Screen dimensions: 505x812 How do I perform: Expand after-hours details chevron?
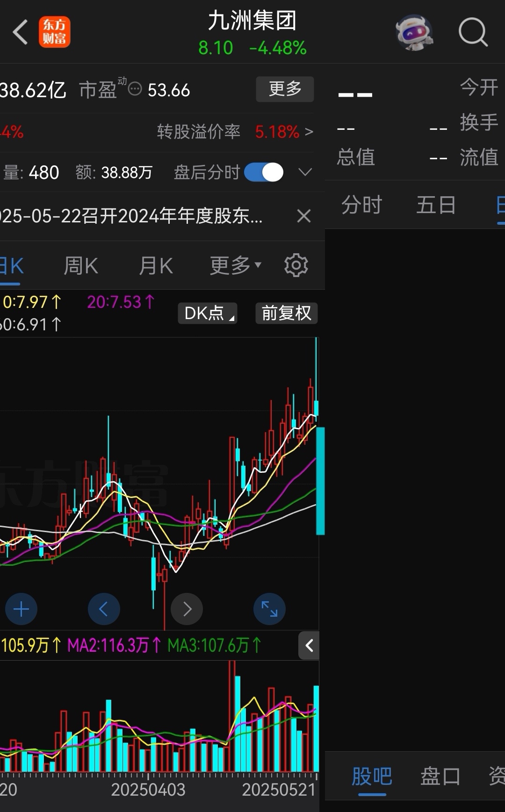click(305, 172)
